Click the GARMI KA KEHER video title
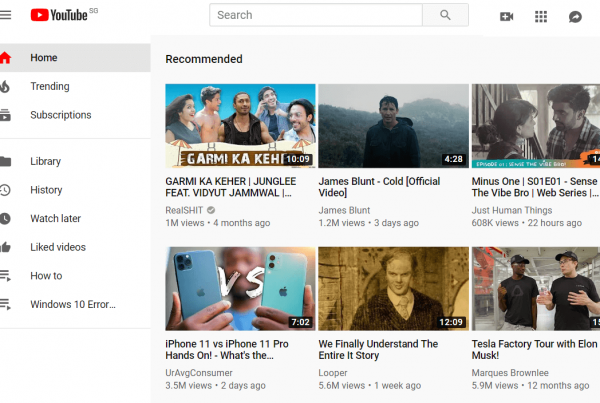The width and height of the screenshot is (600, 403). coord(231,187)
